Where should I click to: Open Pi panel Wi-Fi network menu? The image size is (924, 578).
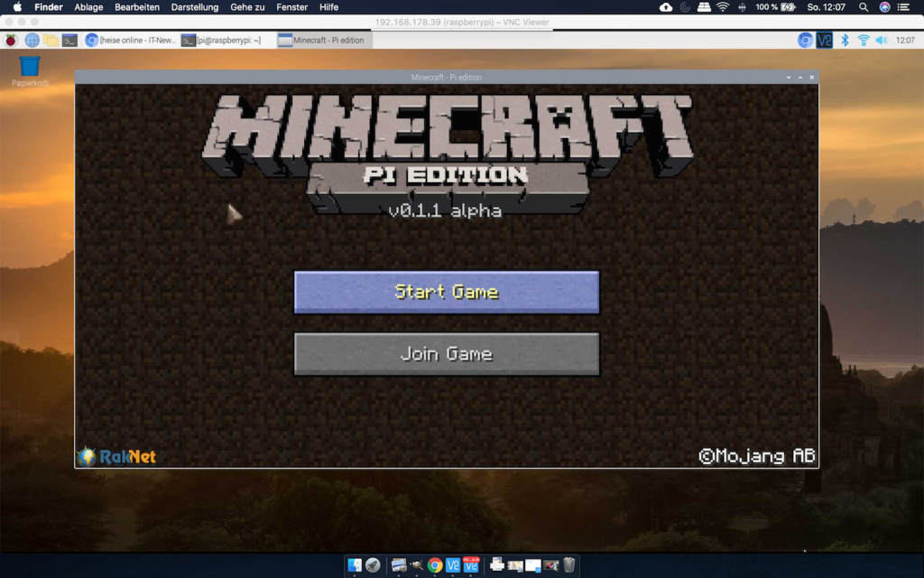(x=864, y=40)
